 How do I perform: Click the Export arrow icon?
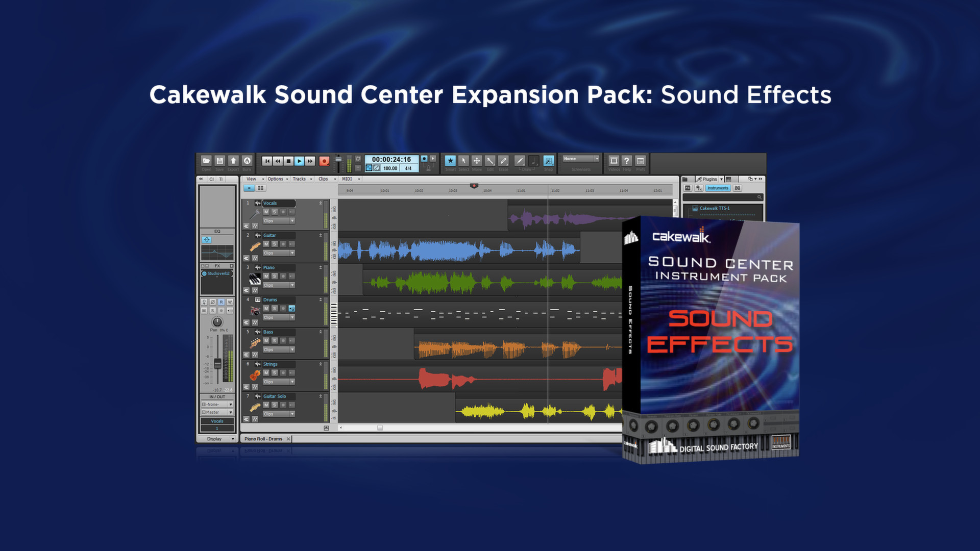(x=233, y=161)
